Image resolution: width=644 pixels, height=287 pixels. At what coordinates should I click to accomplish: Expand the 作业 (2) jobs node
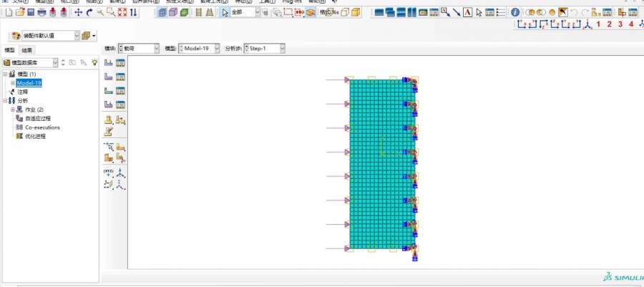pyautogui.click(x=12, y=110)
